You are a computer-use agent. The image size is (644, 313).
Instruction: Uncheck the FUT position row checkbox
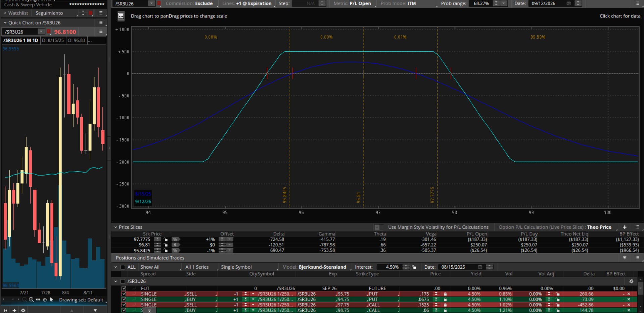point(124,288)
